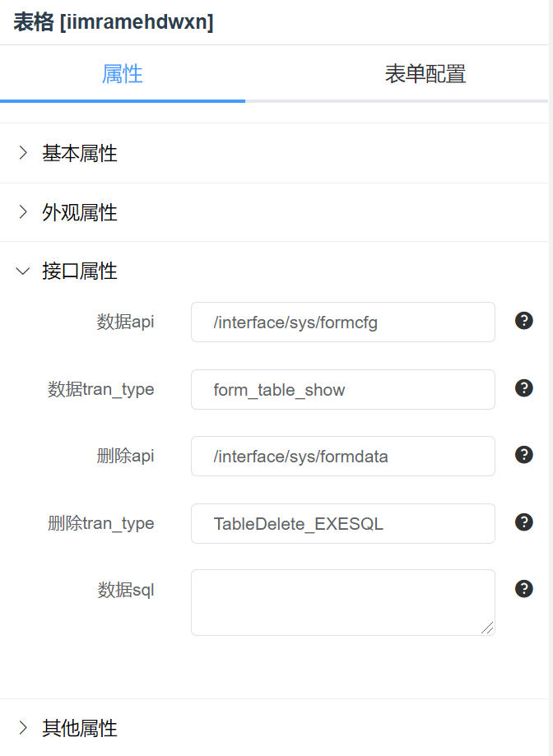Click the 表格 [iimramehdwxn] panel title
Screen dimensions: 553x756
[114, 22]
